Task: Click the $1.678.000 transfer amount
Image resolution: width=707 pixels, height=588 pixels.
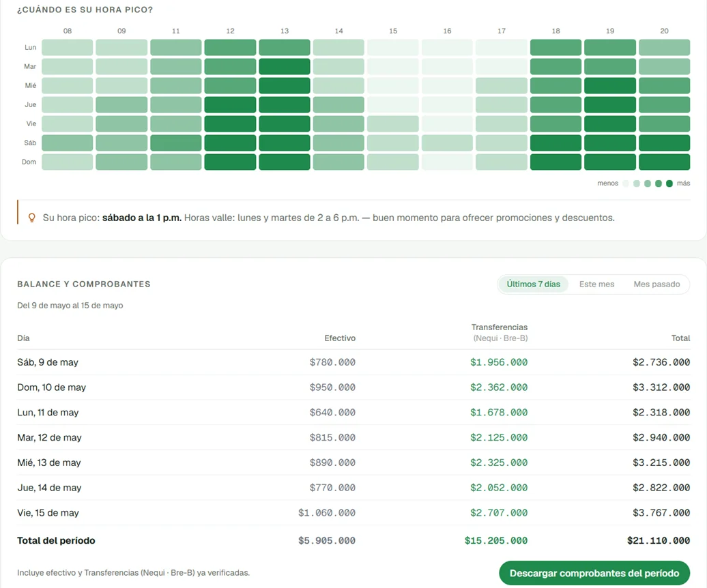Action: click(499, 413)
